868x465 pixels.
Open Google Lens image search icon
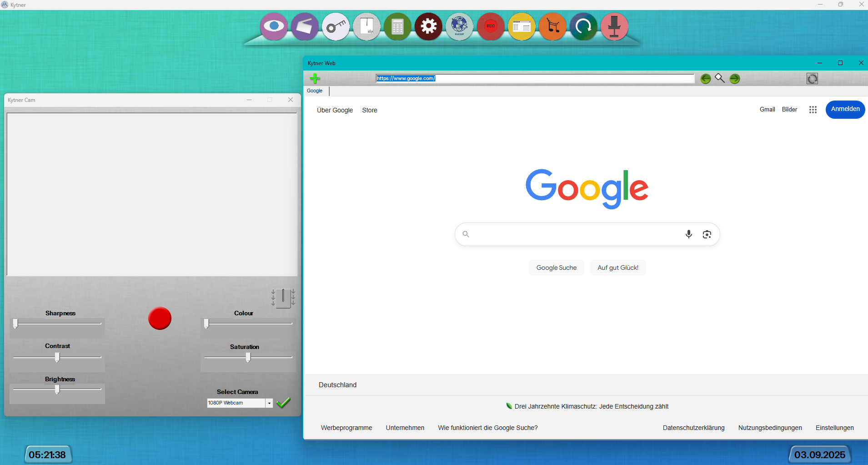tap(707, 234)
